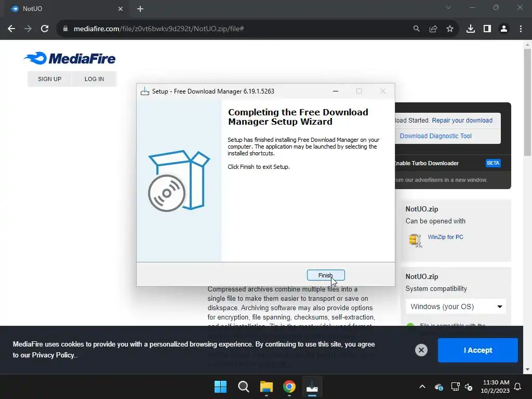Go forward in Chrome browser
This screenshot has height=399, width=532.
(x=28, y=29)
